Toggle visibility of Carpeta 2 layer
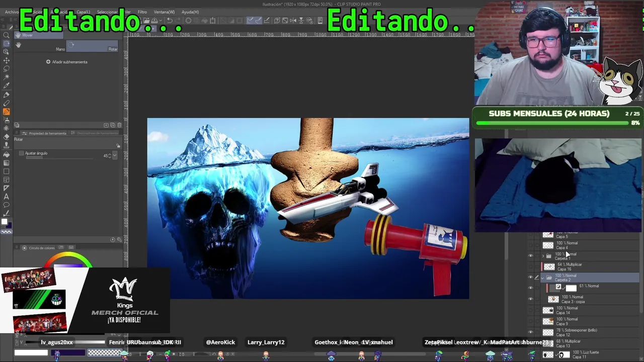644x362 pixels. point(530,278)
